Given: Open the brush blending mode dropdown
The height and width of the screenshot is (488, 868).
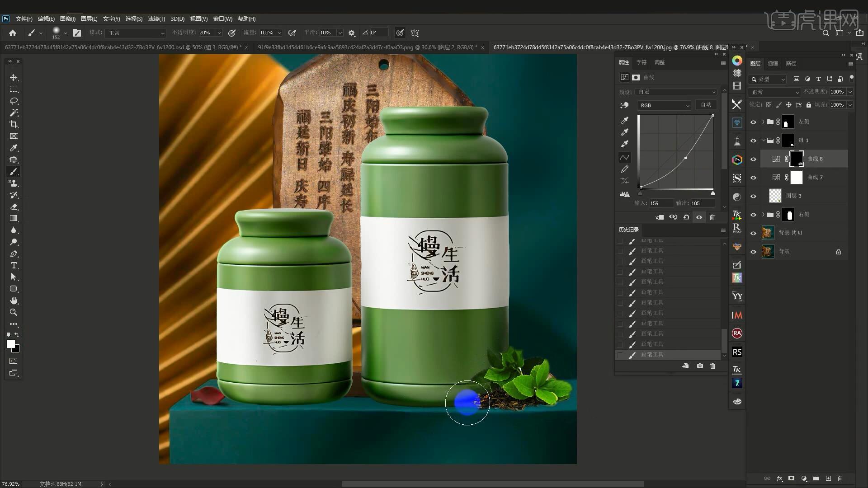Looking at the screenshot, I should point(136,33).
